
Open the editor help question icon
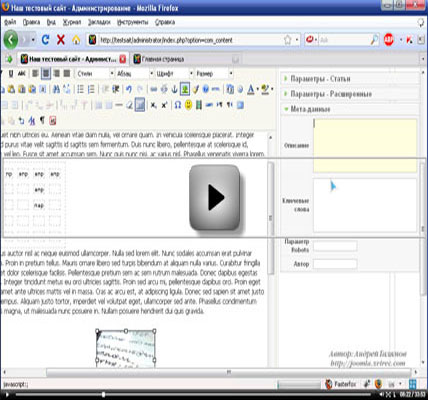206,89
